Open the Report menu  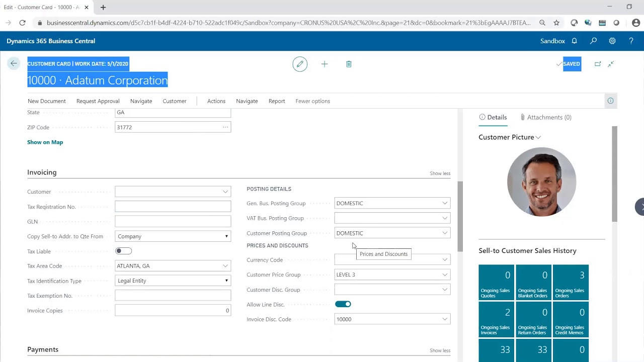[x=277, y=101]
